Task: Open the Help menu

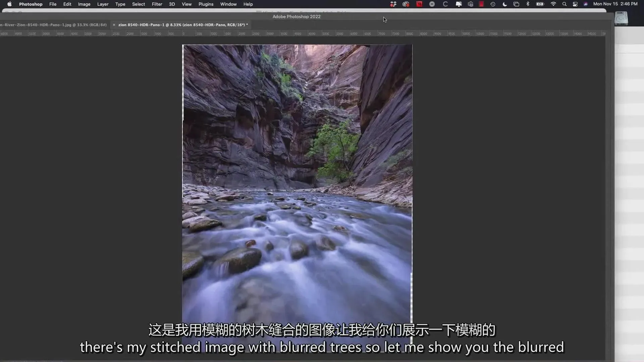Action: click(x=248, y=4)
